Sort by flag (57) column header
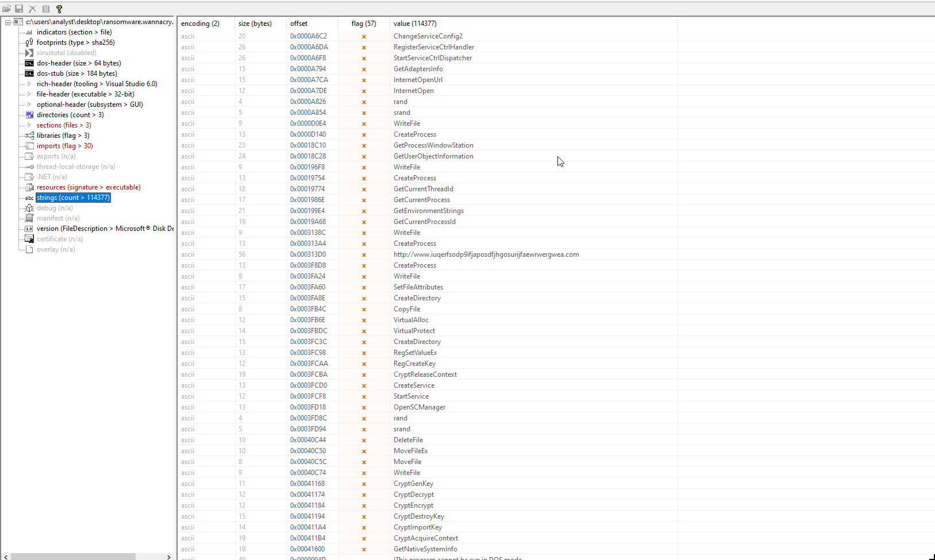This screenshot has height=560, width=935. [x=364, y=24]
